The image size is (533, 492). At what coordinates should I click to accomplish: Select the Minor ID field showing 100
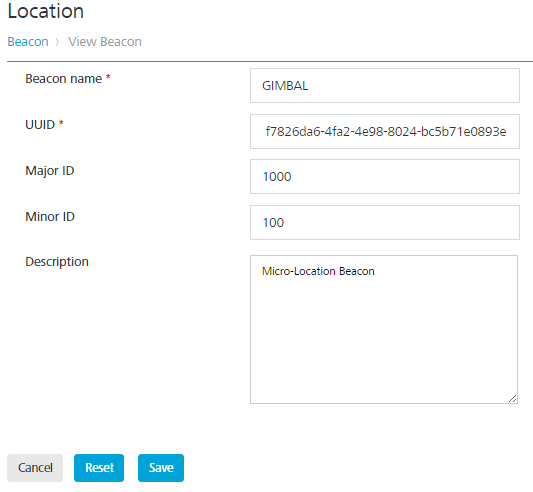pyautogui.click(x=385, y=222)
